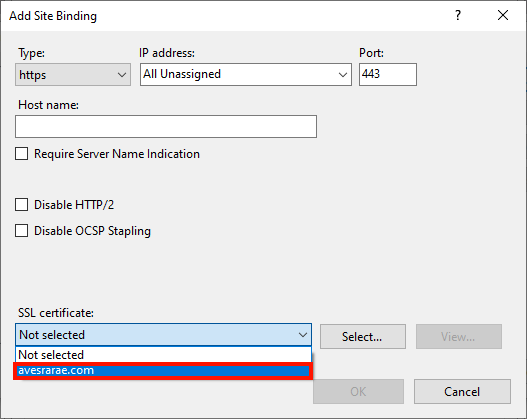The height and width of the screenshot is (419, 527).
Task: Cancel the site binding dialog
Action: (462, 392)
